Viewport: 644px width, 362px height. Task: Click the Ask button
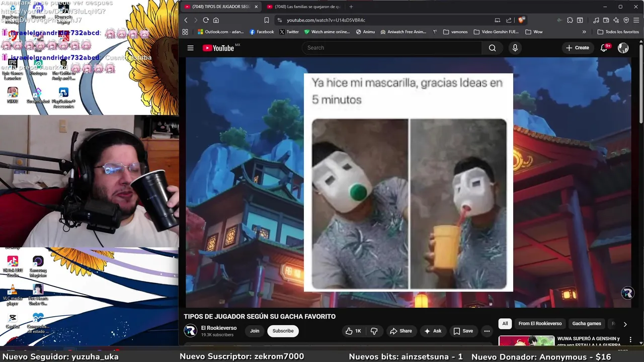coord(433,331)
